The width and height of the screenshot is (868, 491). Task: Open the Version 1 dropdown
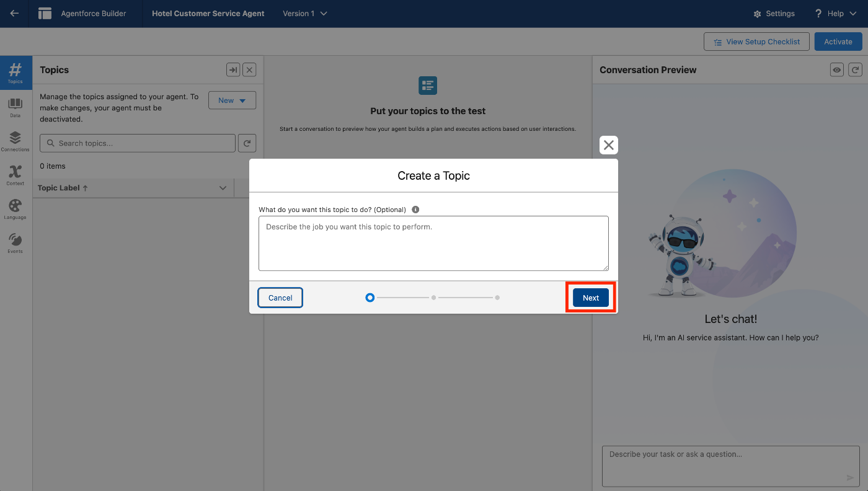click(x=305, y=14)
